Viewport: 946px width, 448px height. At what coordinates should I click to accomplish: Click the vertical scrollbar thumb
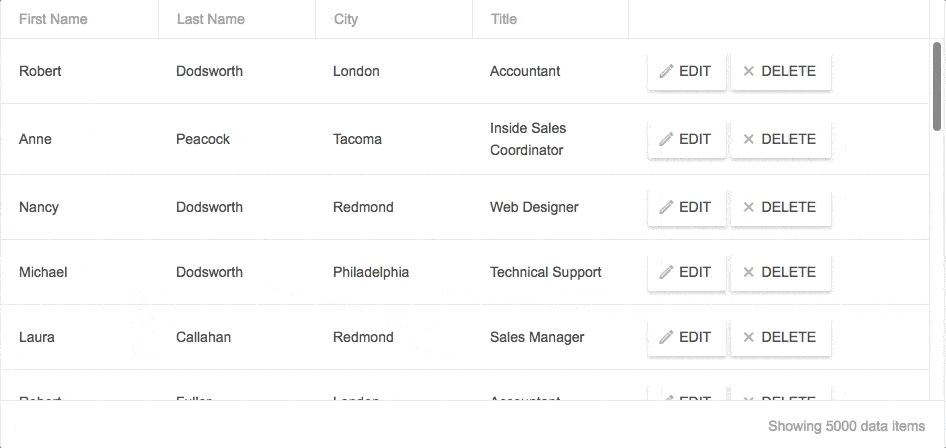937,86
